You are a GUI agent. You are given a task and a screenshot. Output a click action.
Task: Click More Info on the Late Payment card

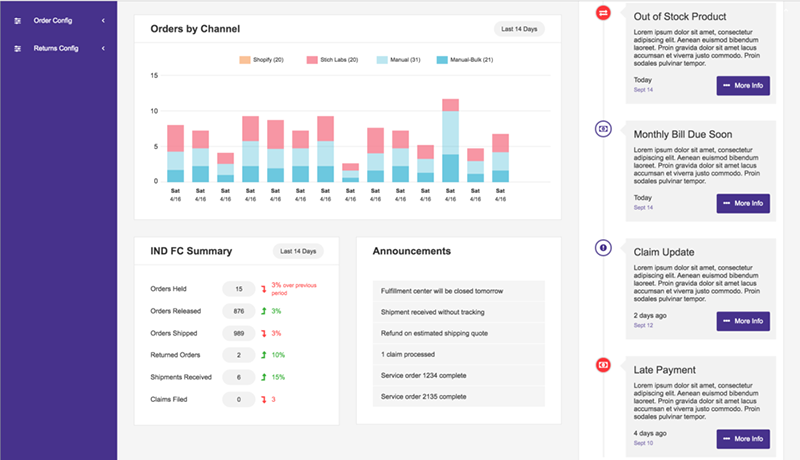click(743, 439)
